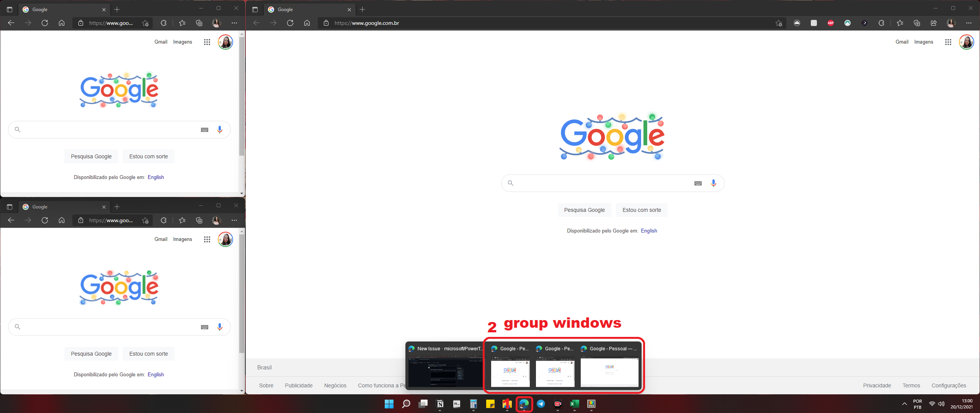980x413 pixels.
Task: Open the Settings and more menu
Action: 969,23
